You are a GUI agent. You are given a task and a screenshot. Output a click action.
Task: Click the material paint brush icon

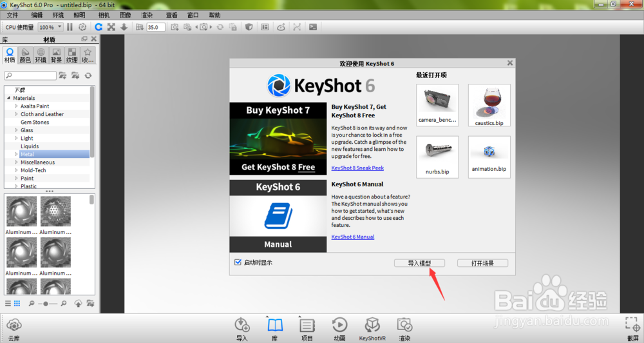(281, 27)
